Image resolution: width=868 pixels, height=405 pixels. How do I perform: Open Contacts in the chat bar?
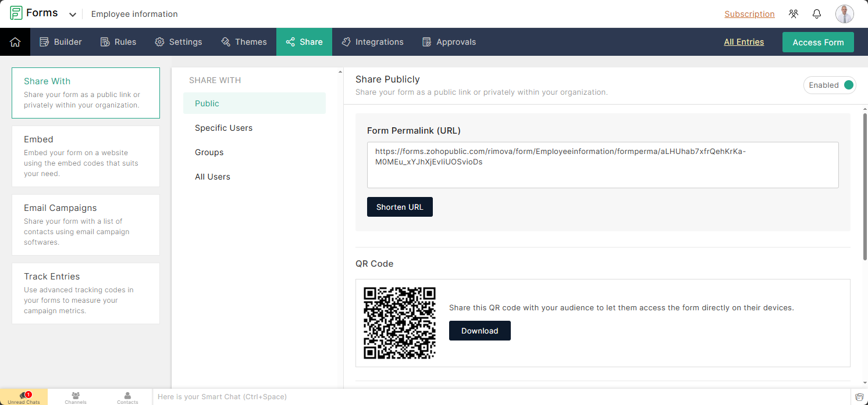pos(127,397)
